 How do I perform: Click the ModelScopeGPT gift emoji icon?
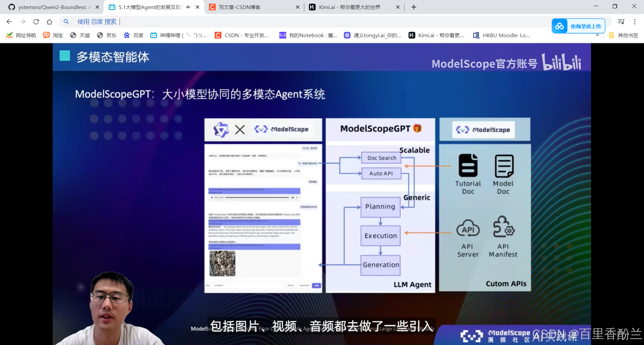point(417,128)
